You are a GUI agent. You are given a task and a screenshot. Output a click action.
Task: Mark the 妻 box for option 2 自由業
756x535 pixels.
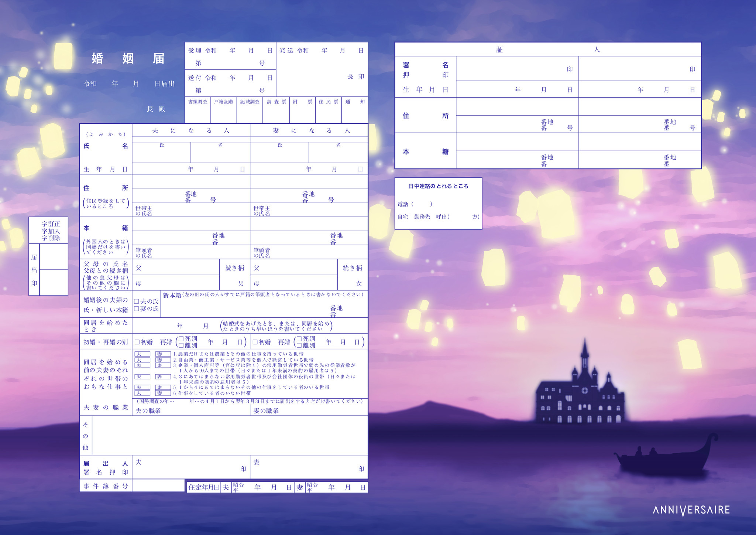click(163, 360)
